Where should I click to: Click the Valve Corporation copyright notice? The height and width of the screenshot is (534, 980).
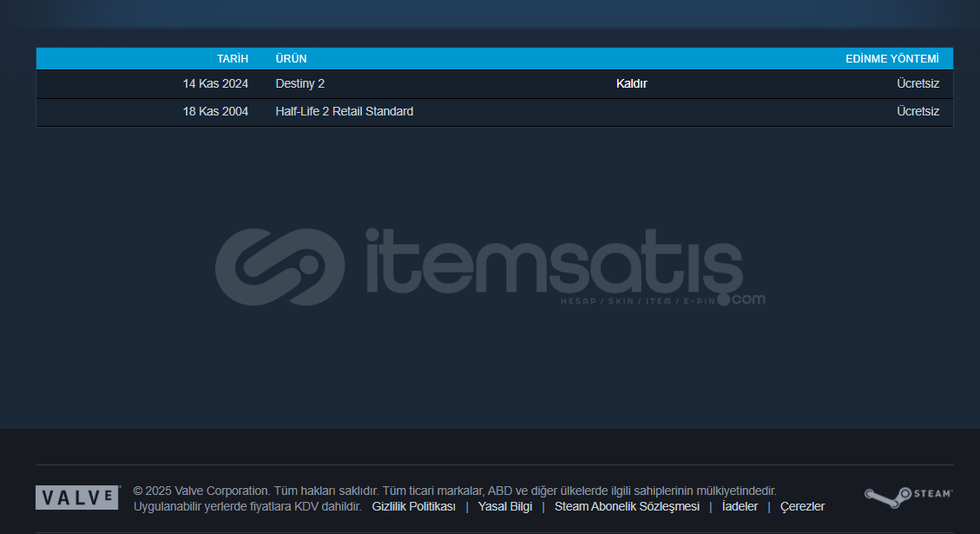point(455,491)
